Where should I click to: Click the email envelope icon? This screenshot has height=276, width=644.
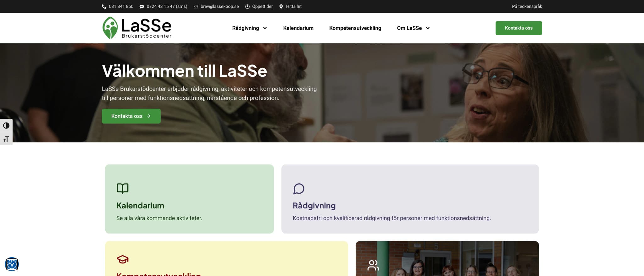[x=196, y=7]
